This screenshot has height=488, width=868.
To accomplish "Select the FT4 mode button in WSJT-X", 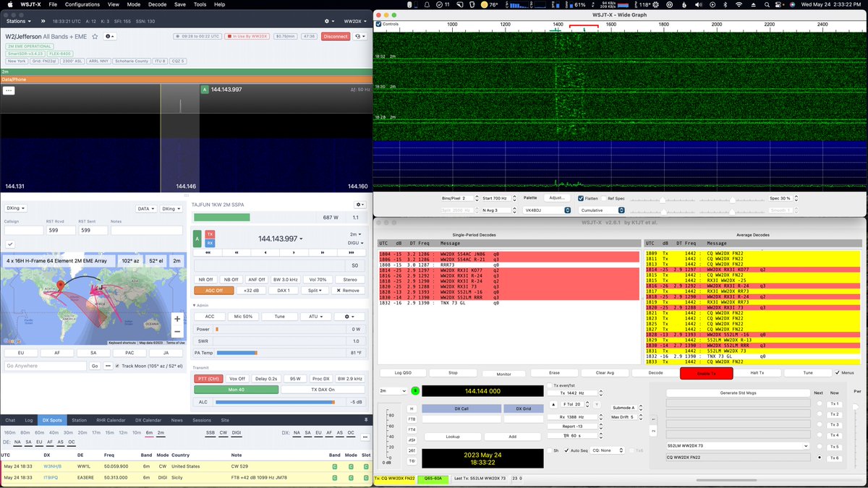I will click(x=412, y=429).
